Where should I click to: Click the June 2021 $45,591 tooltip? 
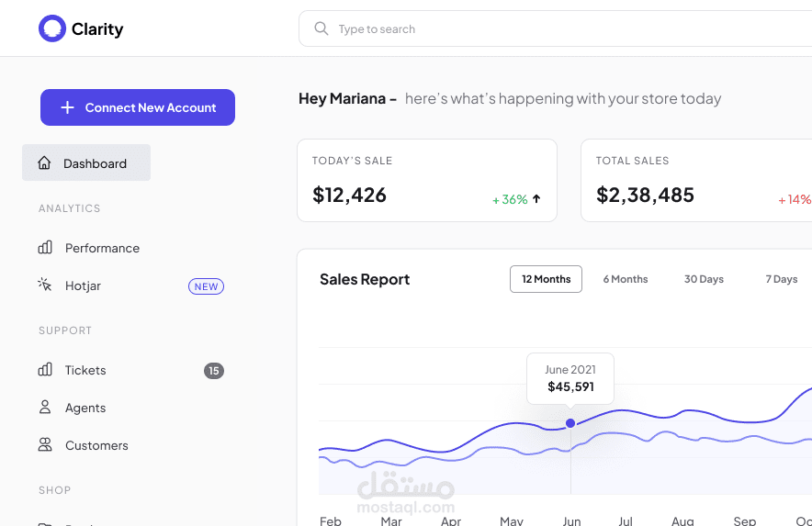click(570, 378)
